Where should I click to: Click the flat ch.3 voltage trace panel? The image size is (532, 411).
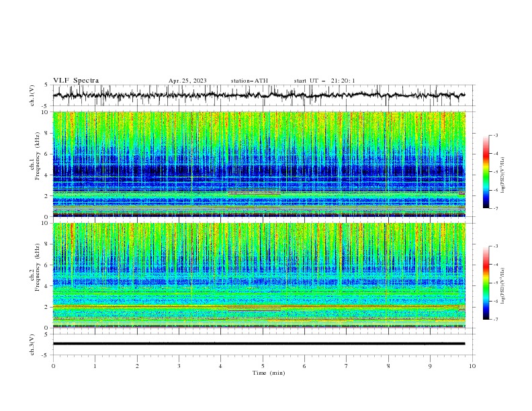click(x=263, y=345)
